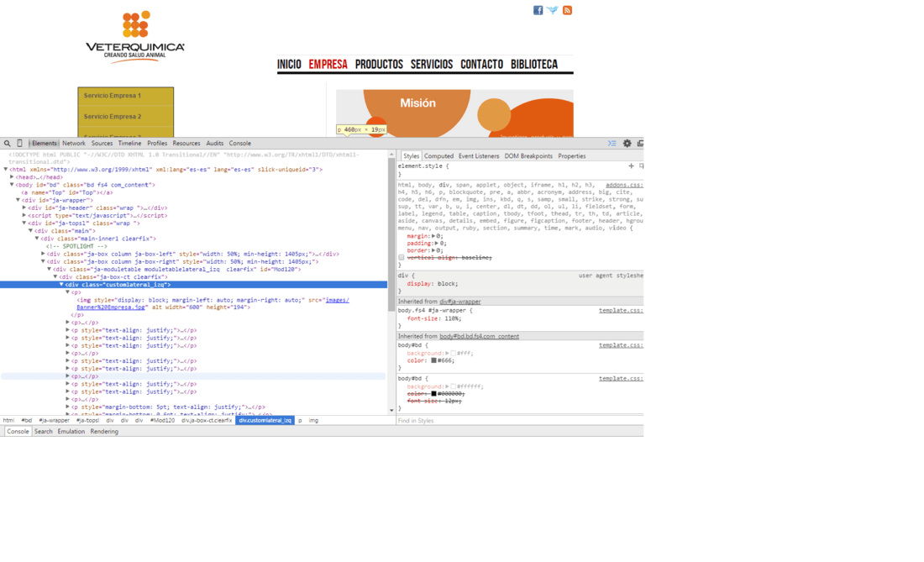This screenshot has width=924, height=562.
Task: Switch to DOM Breakpoints tab
Action: (528, 156)
